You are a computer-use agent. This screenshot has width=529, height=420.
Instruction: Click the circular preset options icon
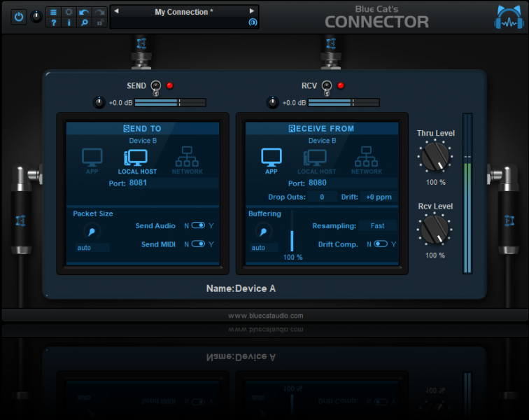click(x=253, y=22)
